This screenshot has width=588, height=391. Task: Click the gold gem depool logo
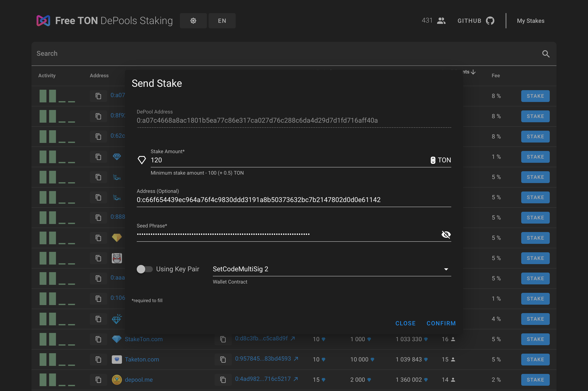click(x=116, y=238)
